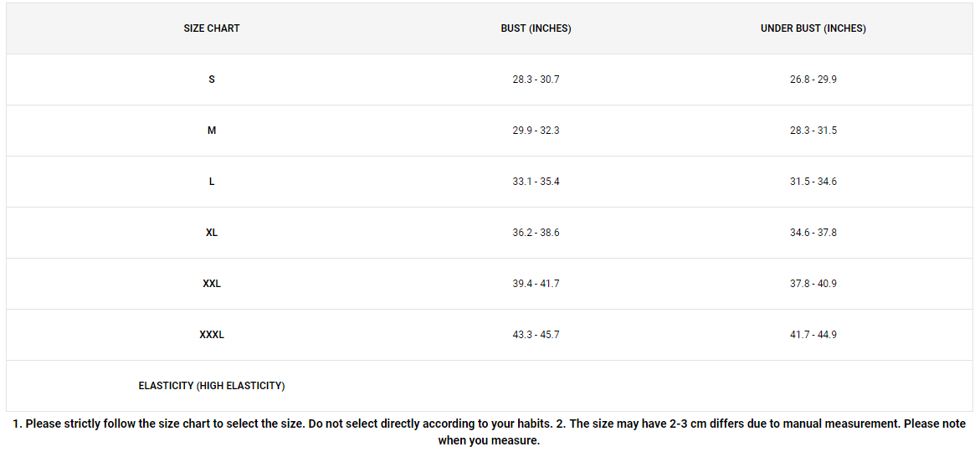Click the SIZE CHART column header

click(x=211, y=28)
